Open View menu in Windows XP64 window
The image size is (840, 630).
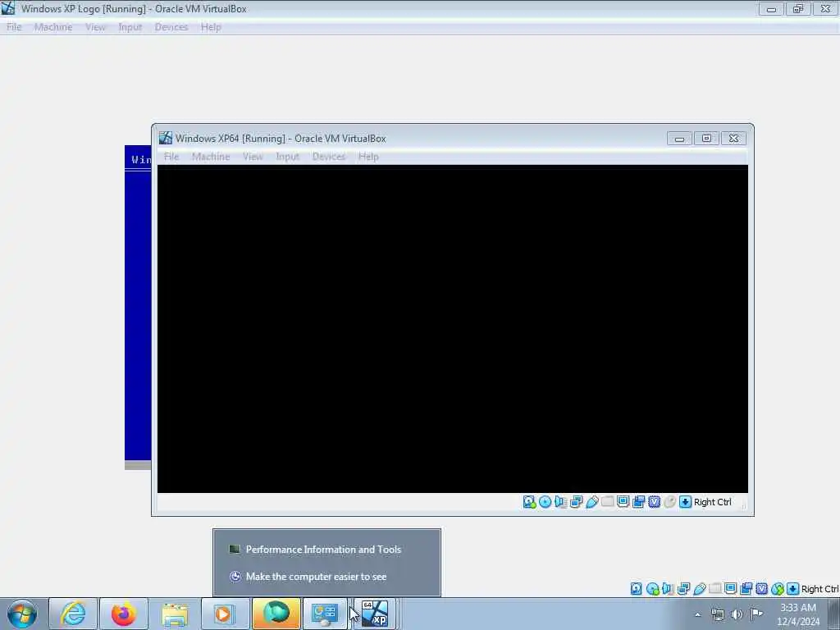point(253,157)
